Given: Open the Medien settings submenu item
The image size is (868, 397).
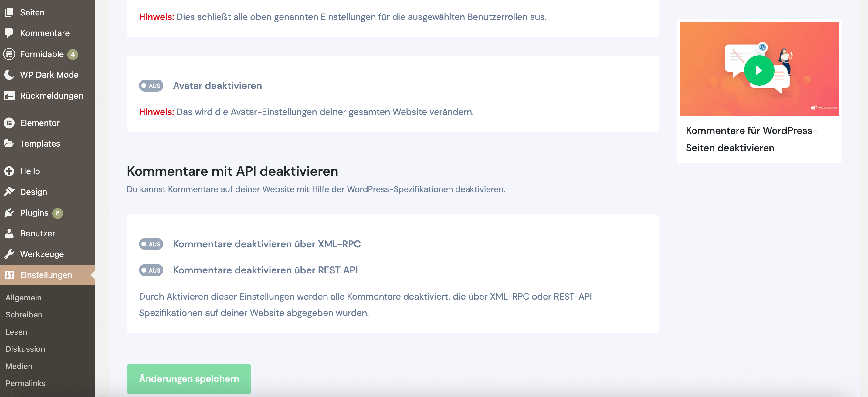Looking at the screenshot, I should (19, 366).
